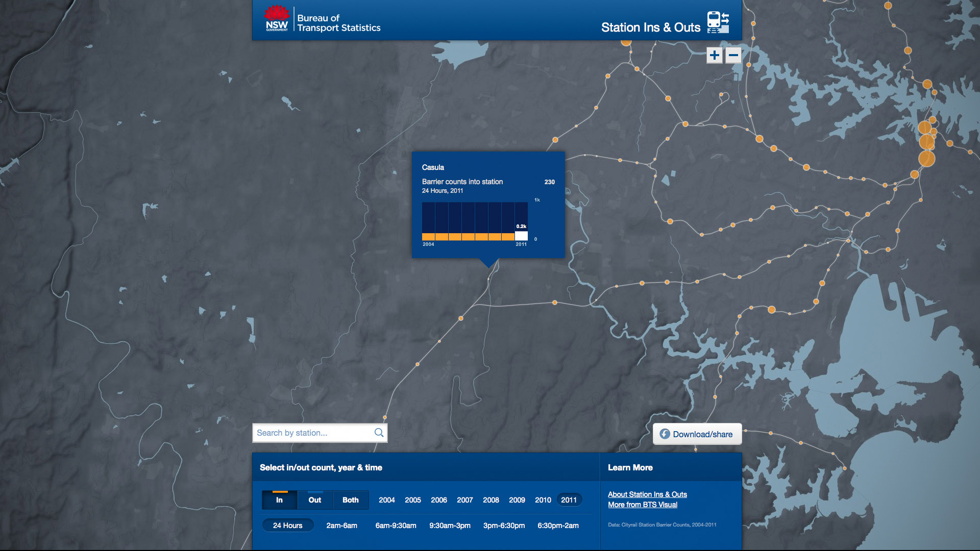The width and height of the screenshot is (980, 551).
Task: Click the magnifying glass in the search bar
Action: click(379, 433)
